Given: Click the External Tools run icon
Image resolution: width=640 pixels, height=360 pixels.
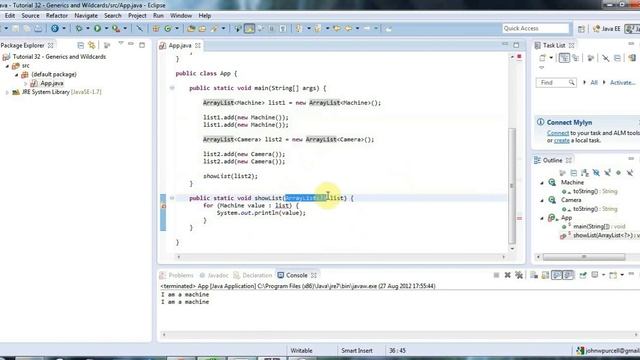Looking at the screenshot, I should 116,28.
